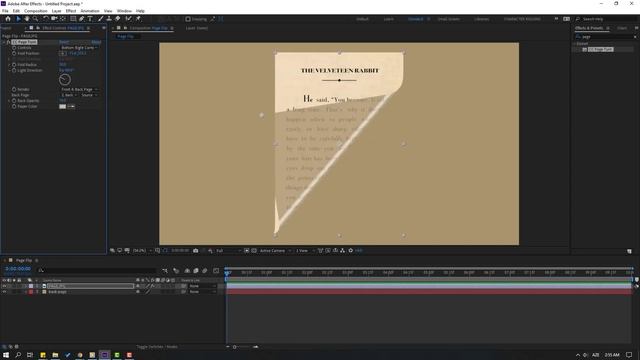Toggle stopwatch for Fold Radius
Screen dimensions: 640x360
[x=14, y=65]
